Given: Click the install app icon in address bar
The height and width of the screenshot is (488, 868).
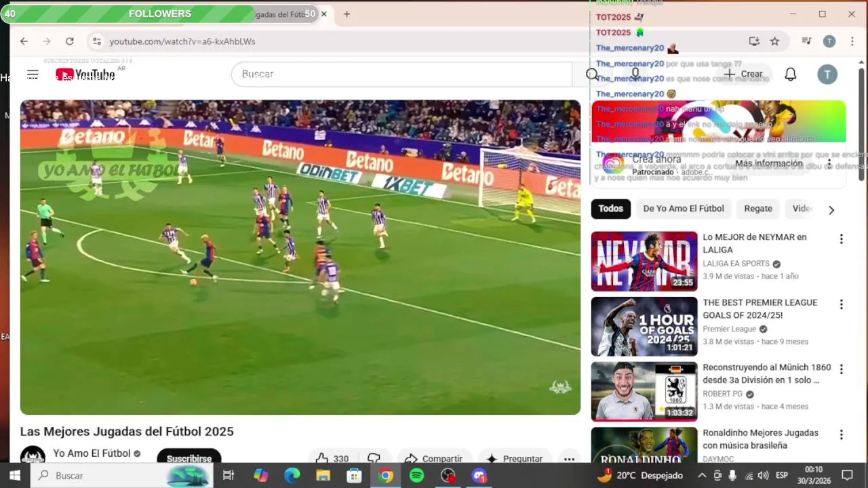Looking at the screenshot, I should coord(754,41).
